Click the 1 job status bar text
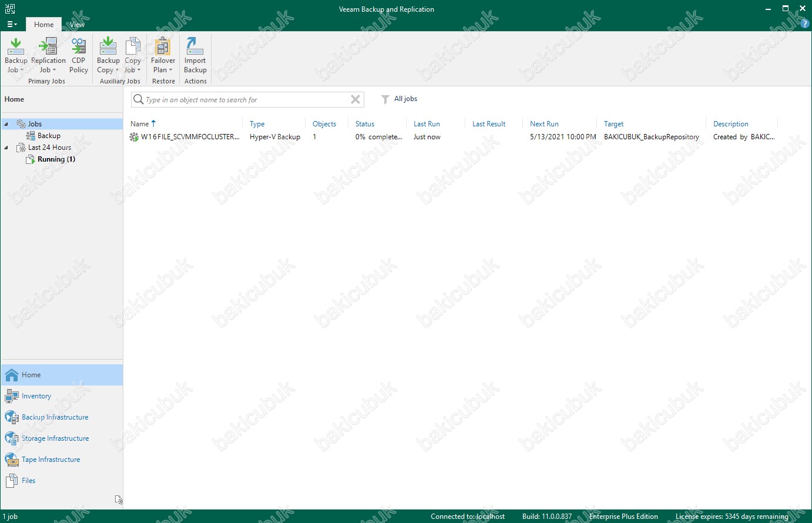 coord(11,517)
